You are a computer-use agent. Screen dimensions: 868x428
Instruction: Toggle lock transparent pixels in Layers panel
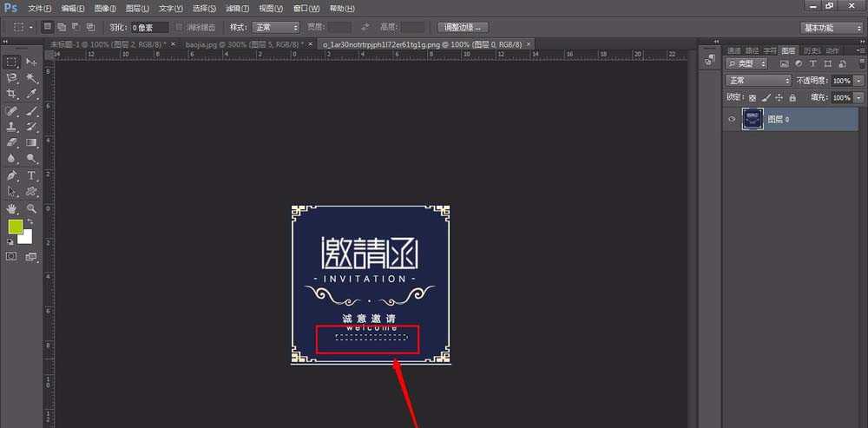[753, 98]
